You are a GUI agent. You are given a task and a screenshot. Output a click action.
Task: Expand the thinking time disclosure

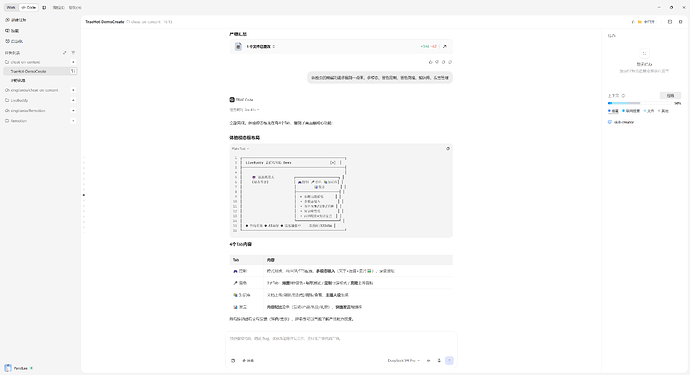(x=244, y=110)
